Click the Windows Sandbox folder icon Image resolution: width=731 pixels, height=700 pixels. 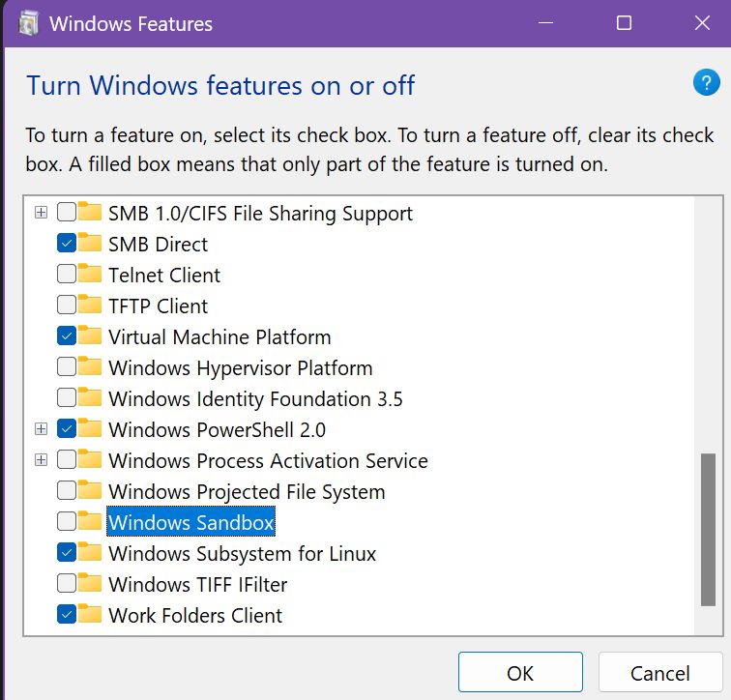coord(90,520)
